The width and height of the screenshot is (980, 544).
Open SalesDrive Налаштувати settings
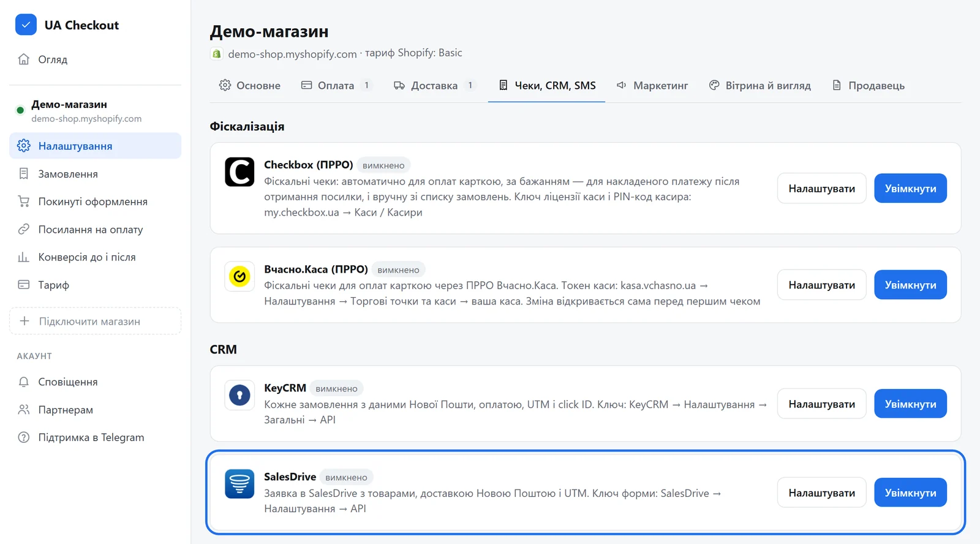pyautogui.click(x=821, y=493)
